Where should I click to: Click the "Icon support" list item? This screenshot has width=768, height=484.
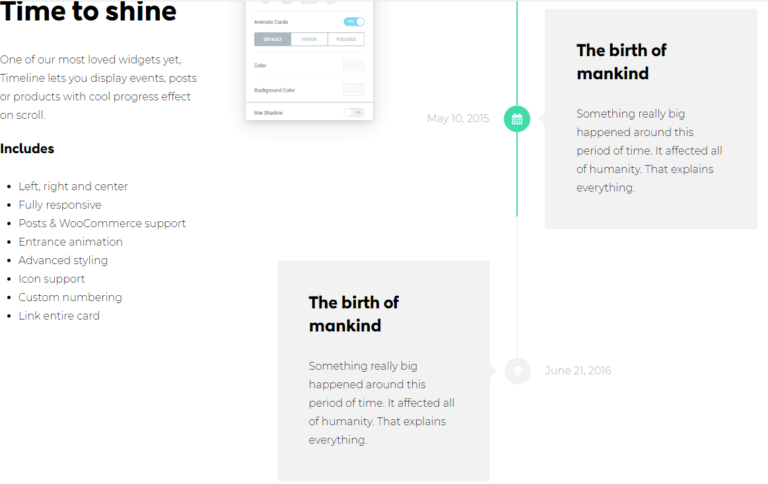[52, 279]
